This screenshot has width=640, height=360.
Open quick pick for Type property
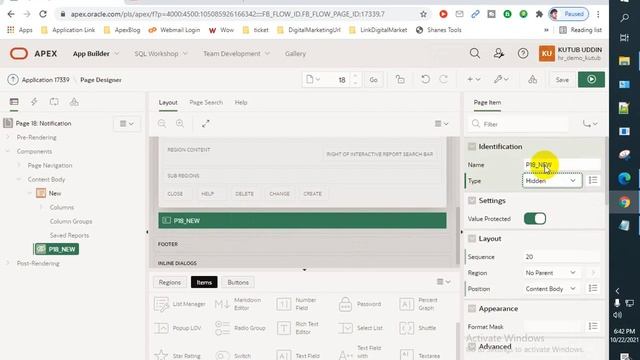(x=593, y=180)
